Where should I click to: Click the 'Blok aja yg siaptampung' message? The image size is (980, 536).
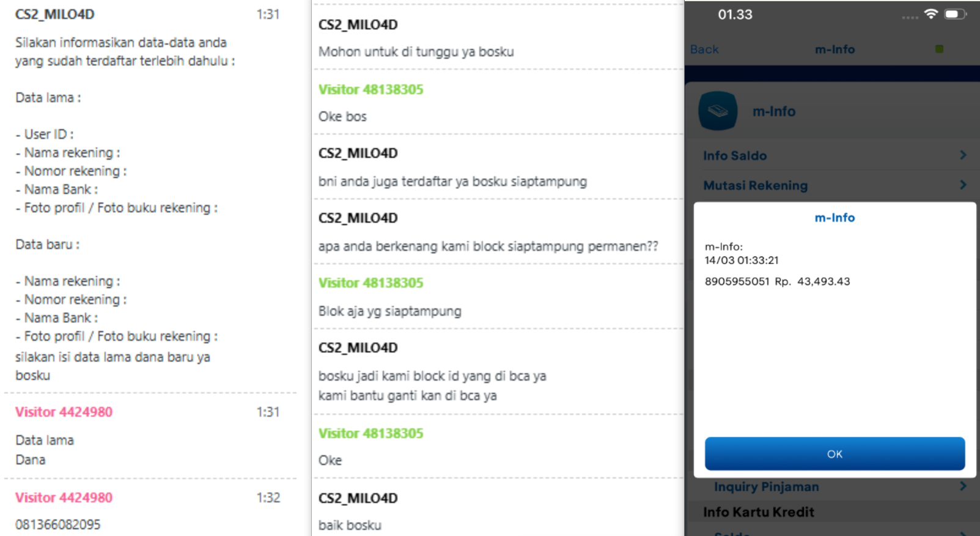tap(389, 311)
